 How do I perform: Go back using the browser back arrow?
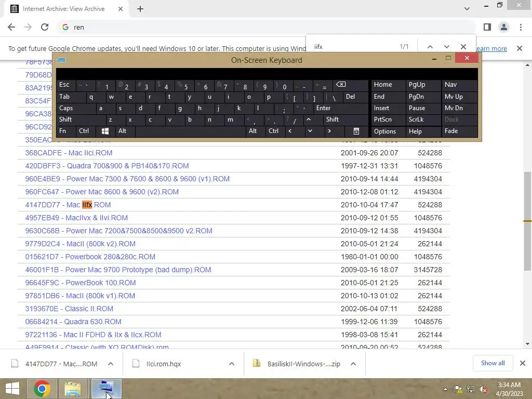pyautogui.click(x=11, y=27)
